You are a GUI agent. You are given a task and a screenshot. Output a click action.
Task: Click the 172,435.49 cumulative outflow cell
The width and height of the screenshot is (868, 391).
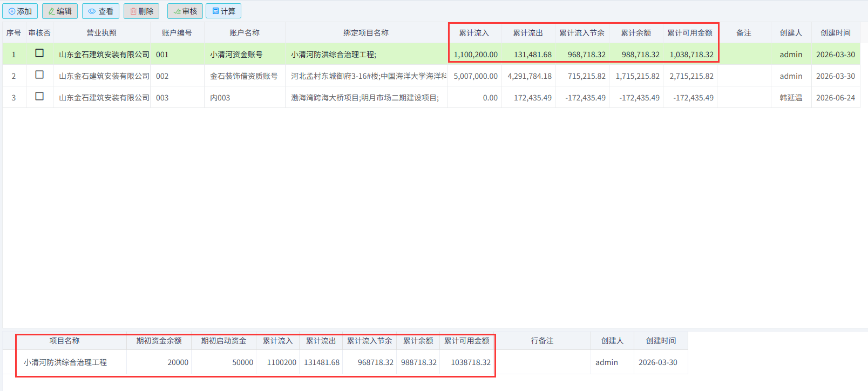click(x=528, y=98)
